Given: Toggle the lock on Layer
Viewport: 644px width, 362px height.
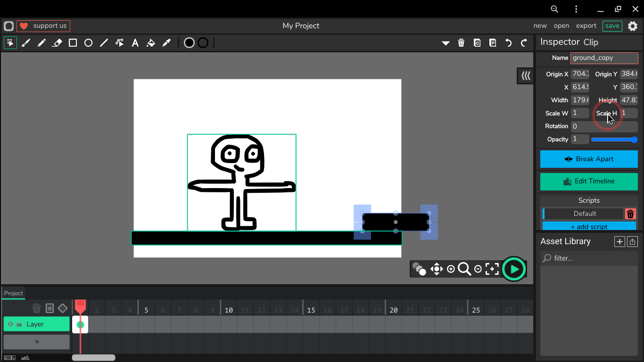Looking at the screenshot, I should point(19,324).
